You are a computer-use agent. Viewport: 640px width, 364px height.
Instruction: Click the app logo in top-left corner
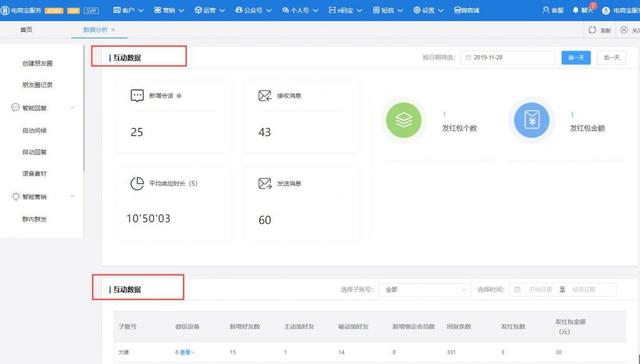tap(5, 10)
